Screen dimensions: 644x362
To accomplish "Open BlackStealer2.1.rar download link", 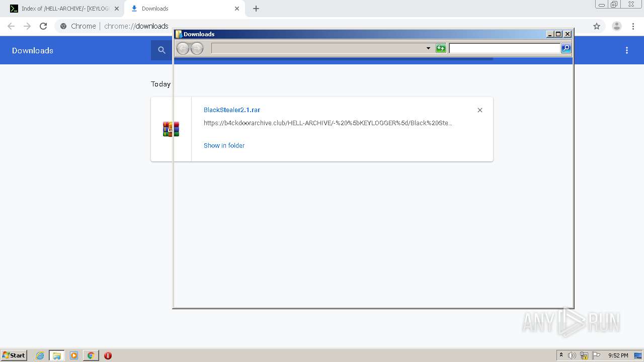I will pos(232,110).
